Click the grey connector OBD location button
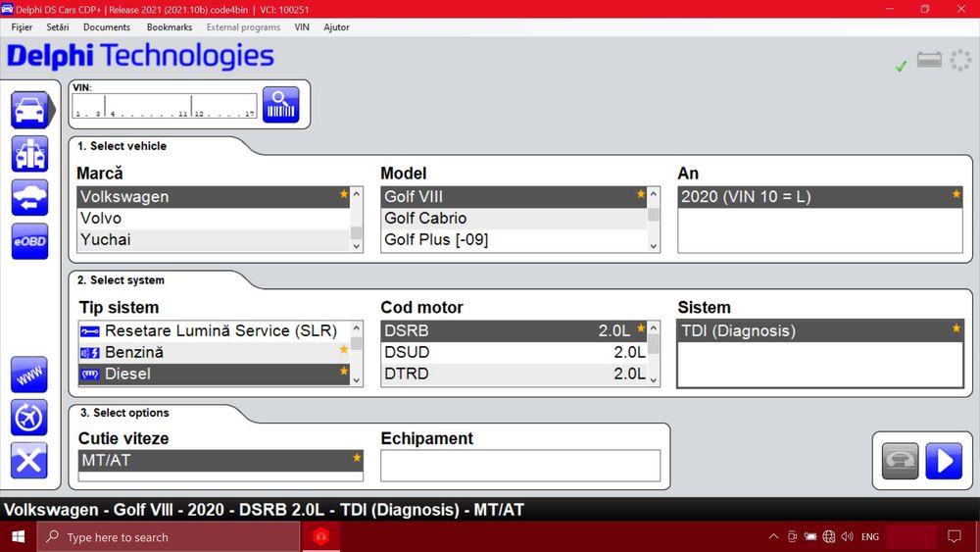The height and width of the screenshot is (552, 980). (x=900, y=461)
